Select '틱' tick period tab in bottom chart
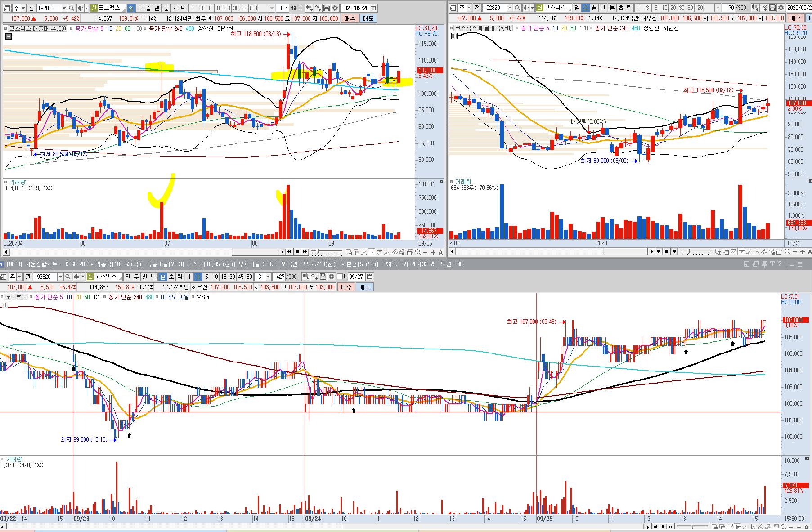 (180, 277)
